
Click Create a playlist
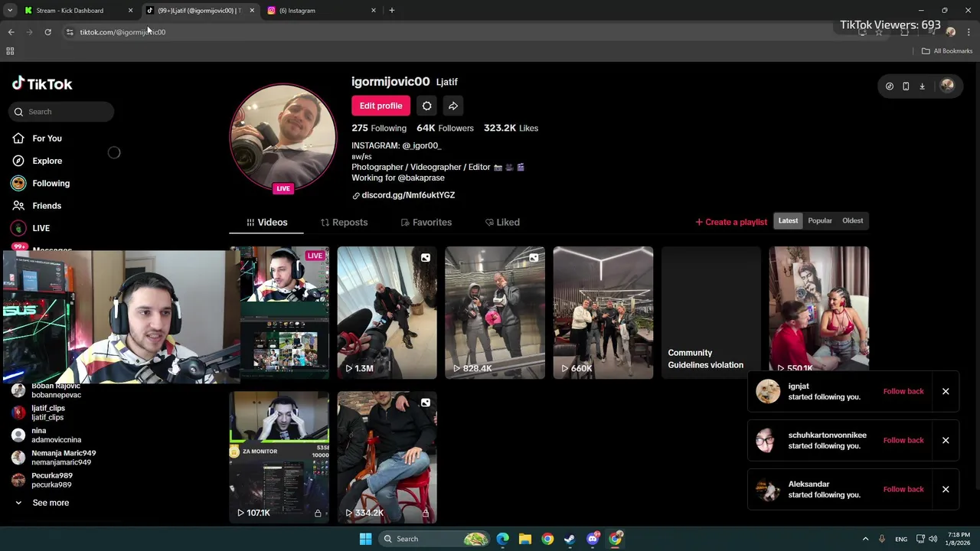[731, 222]
